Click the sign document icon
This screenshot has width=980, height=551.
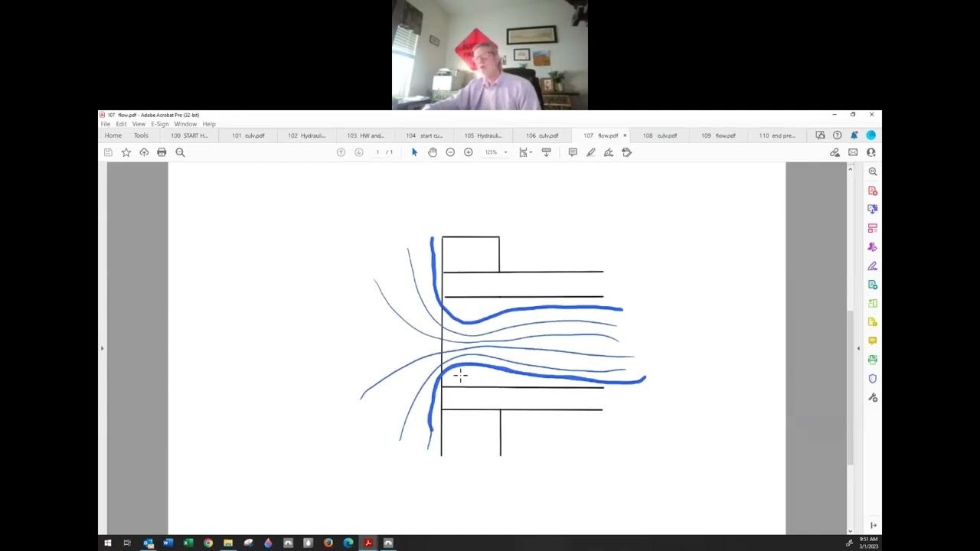[609, 152]
